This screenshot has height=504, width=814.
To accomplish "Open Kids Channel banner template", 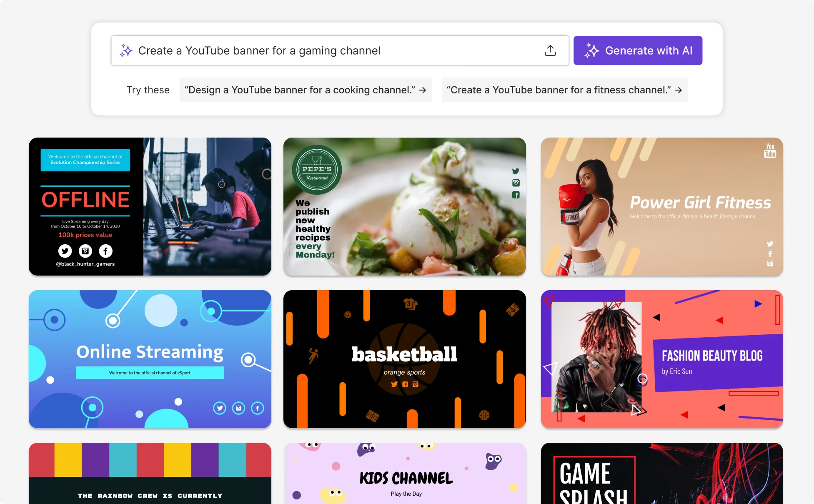I will (405, 473).
